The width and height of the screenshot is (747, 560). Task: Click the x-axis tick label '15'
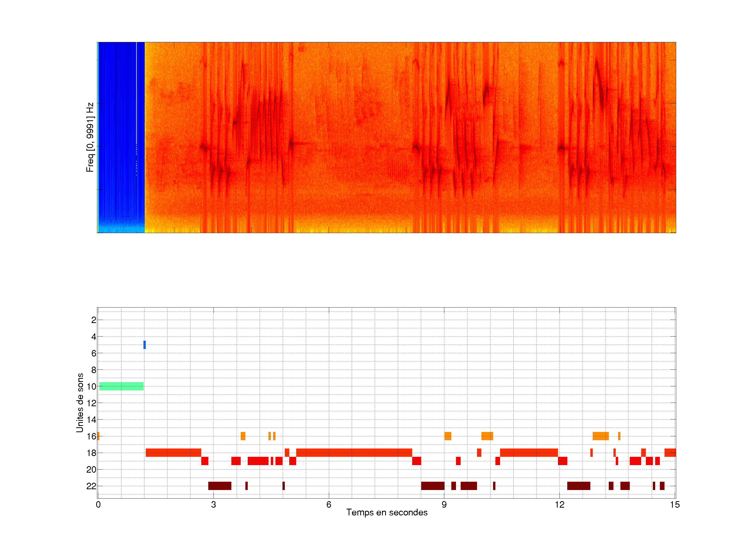click(x=675, y=505)
